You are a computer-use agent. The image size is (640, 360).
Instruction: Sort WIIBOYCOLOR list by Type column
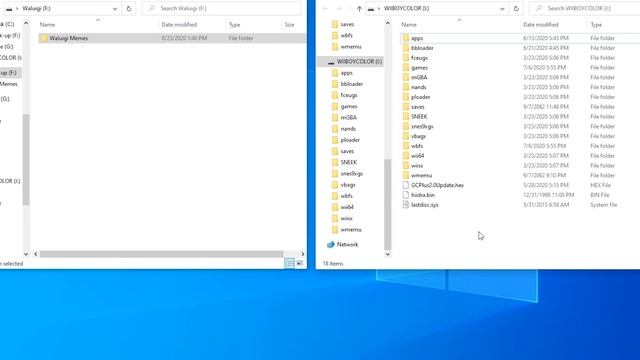pos(596,24)
